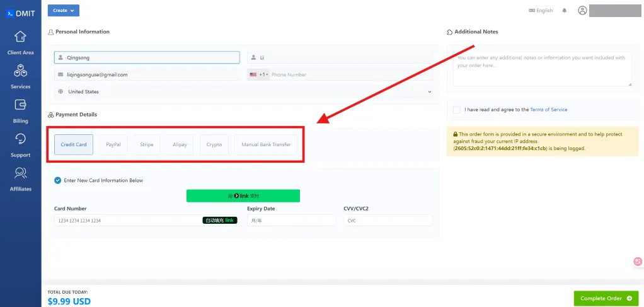
Task: Open the Terms of Service link
Action: point(548,110)
